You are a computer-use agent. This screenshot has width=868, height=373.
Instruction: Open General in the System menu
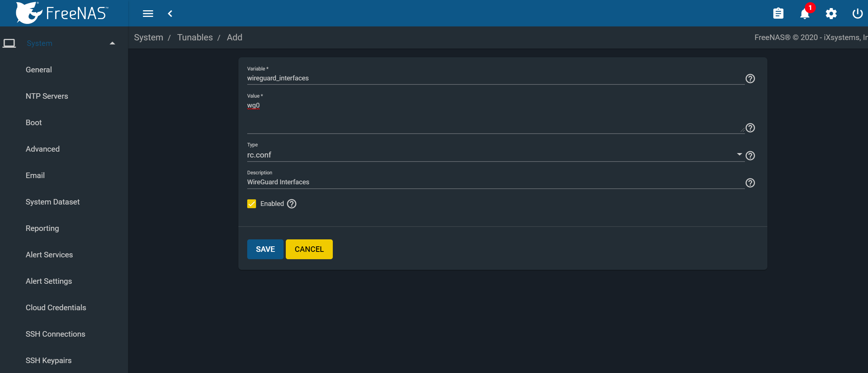tap(39, 70)
